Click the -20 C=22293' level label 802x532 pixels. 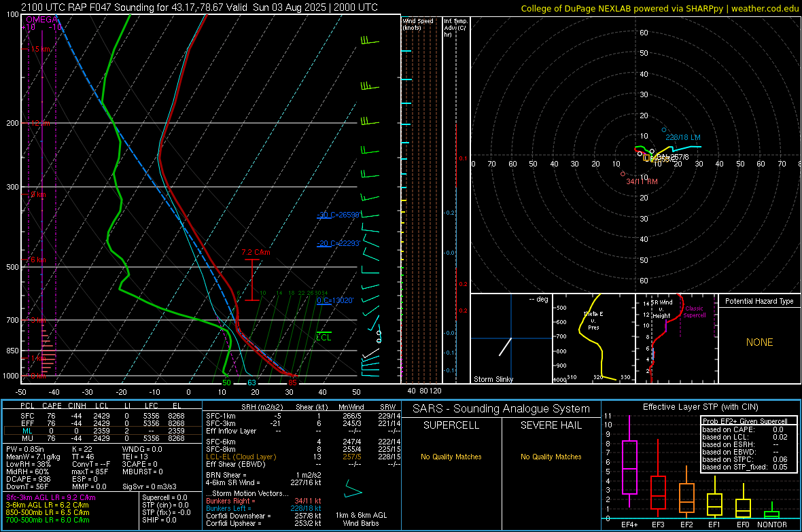pyautogui.click(x=338, y=243)
